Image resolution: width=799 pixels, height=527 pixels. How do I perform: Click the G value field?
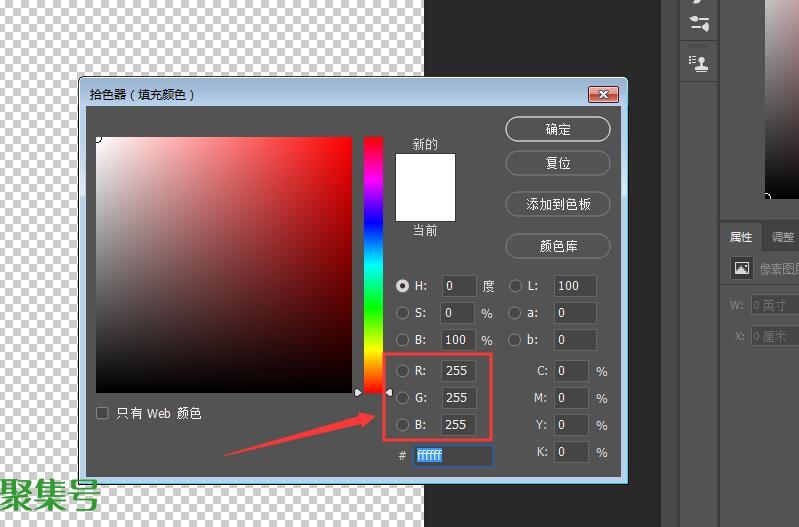(459, 398)
